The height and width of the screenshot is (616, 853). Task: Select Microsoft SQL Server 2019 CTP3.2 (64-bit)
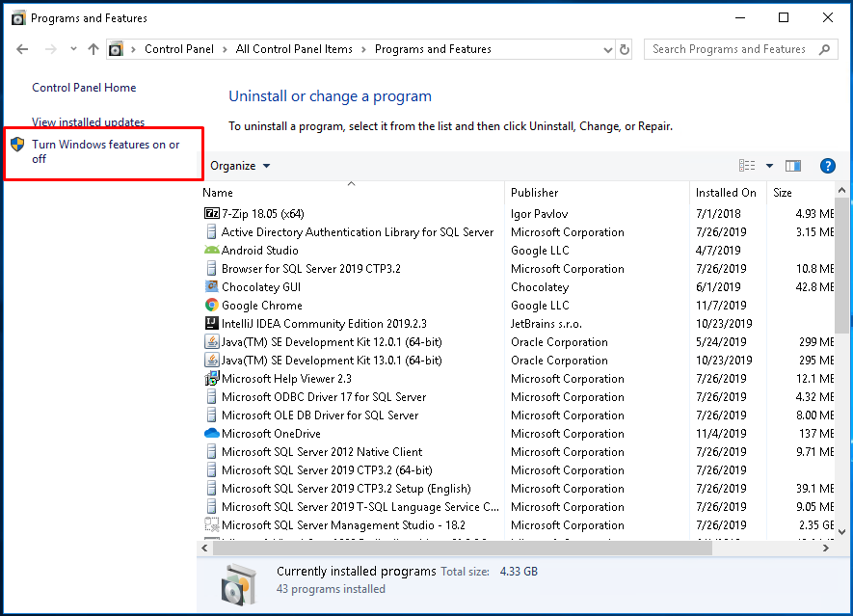[327, 470]
